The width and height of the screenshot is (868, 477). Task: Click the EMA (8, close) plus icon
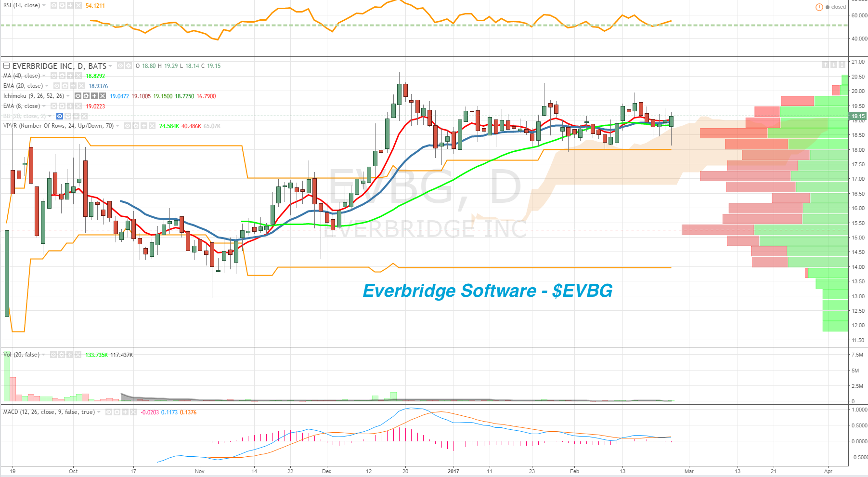[70, 106]
